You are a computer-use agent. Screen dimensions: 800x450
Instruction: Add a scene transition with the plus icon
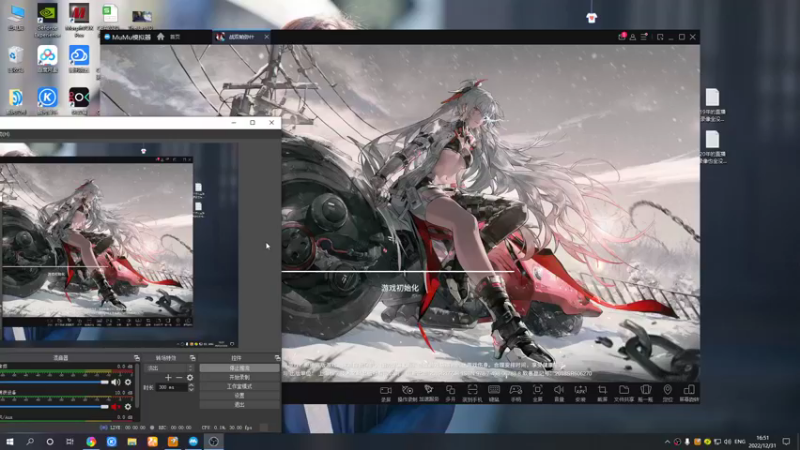(x=168, y=378)
